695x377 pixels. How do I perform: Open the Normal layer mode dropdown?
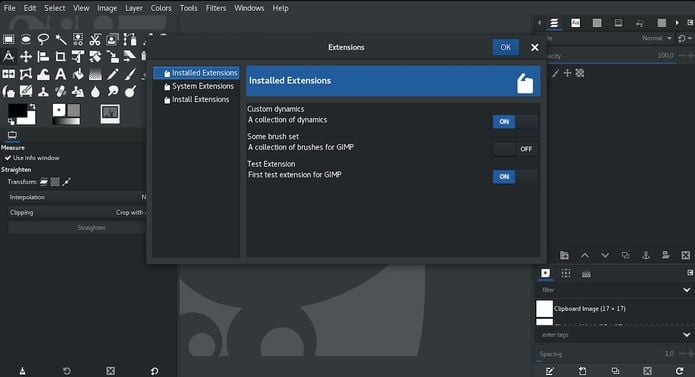(656, 39)
